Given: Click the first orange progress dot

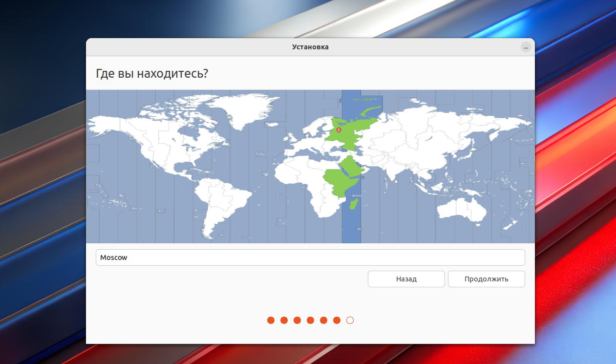Looking at the screenshot, I should point(271,321).
